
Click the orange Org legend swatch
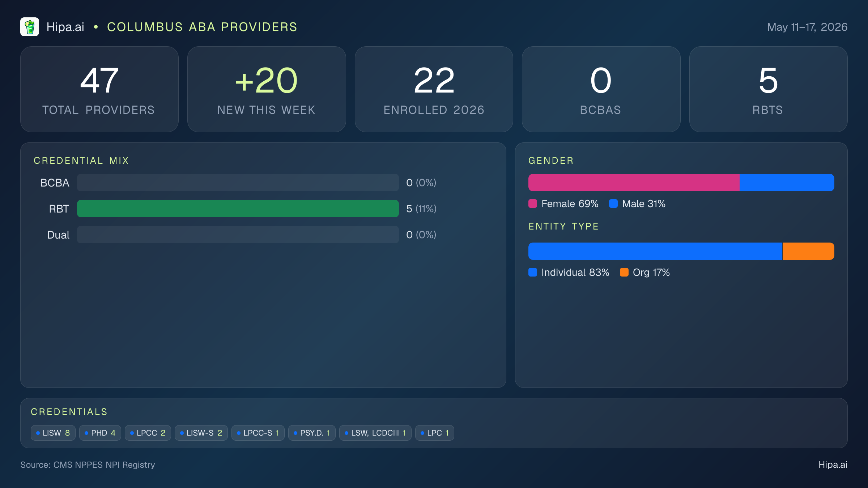(x=624, y=272)
